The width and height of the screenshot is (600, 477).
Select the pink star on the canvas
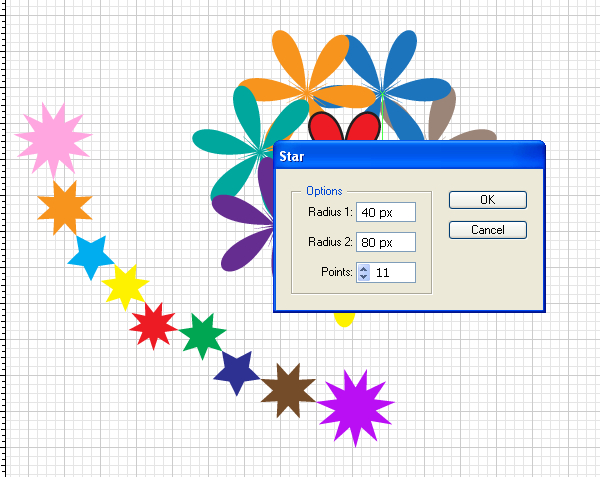click(53, 138)
